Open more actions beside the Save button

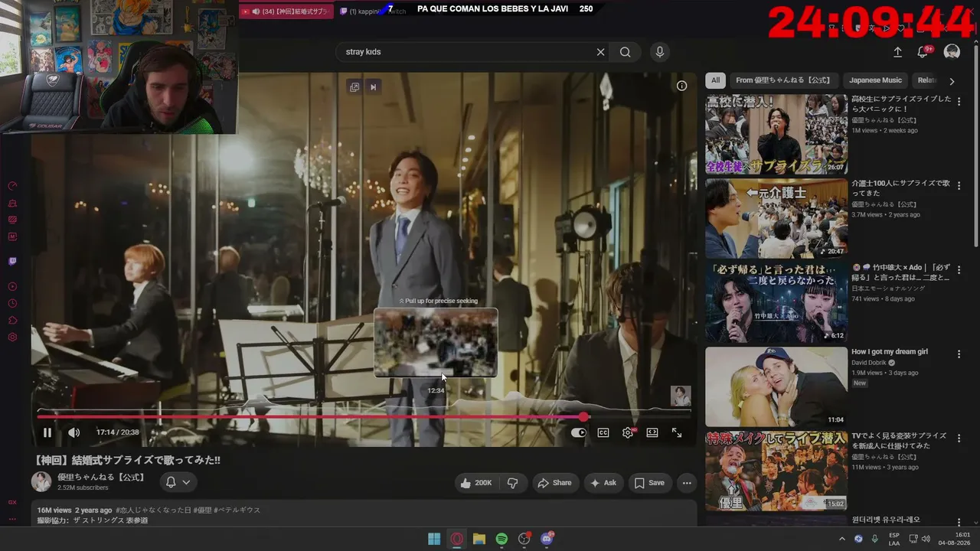click(687, 483)
